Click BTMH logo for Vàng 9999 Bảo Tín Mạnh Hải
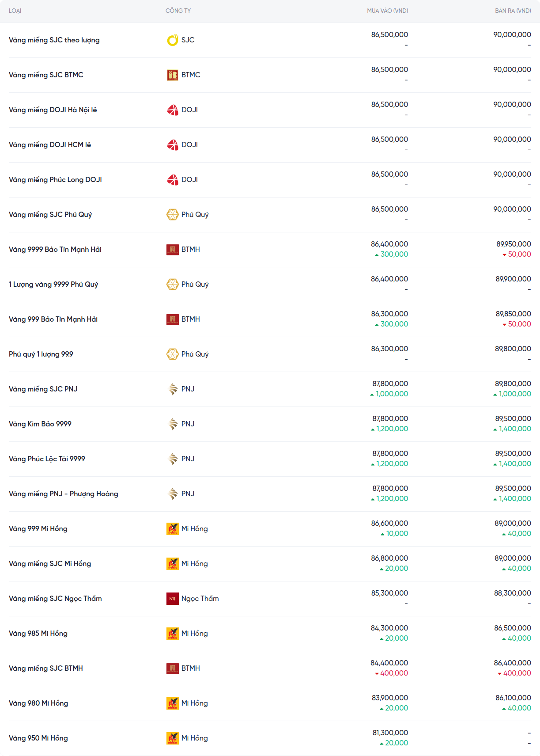Screen dimensions: 540x756 [172, 250]
